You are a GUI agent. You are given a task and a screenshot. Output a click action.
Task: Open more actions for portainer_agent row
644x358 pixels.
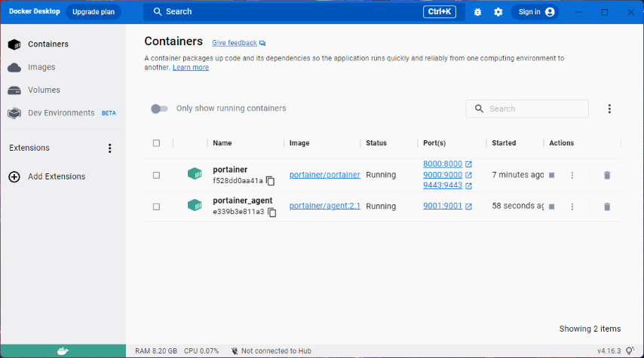coord(572,207)
